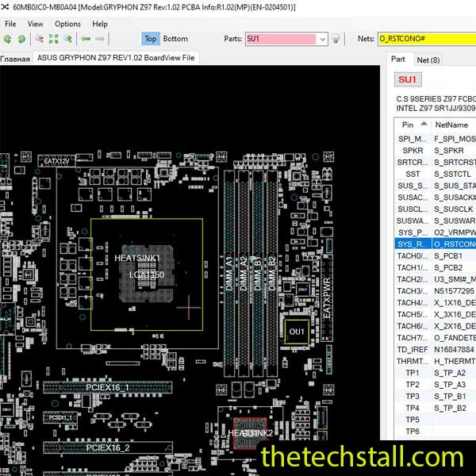Select the EATXPWR power connector

[x=327, y=297]
